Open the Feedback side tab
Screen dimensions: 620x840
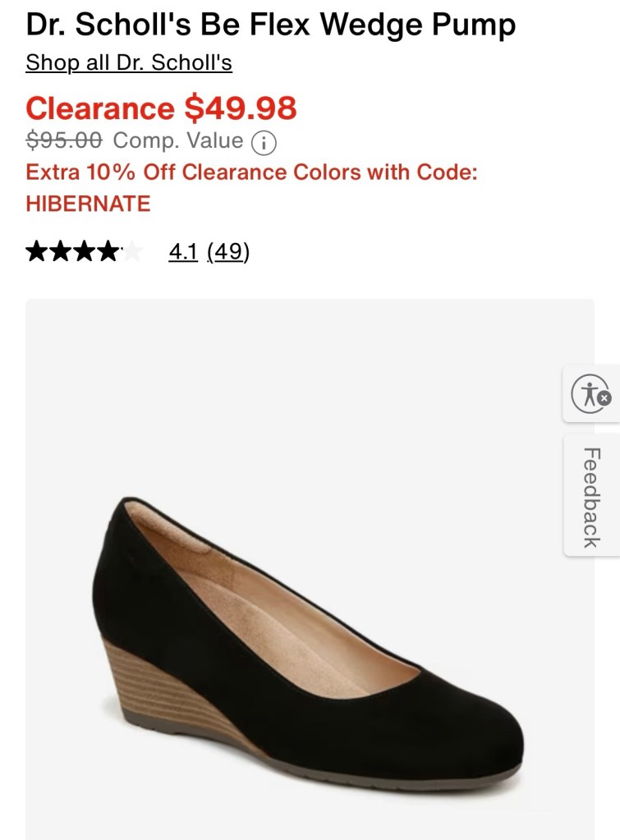click(x=591, y=496)
